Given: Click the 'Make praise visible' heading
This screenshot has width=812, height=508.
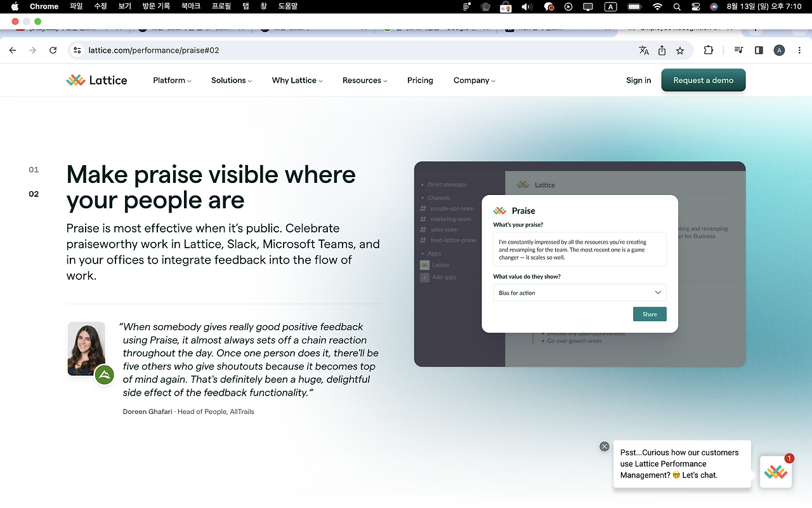Looking at the screenshot, I should pyautogui.click(x=211, y=187).
